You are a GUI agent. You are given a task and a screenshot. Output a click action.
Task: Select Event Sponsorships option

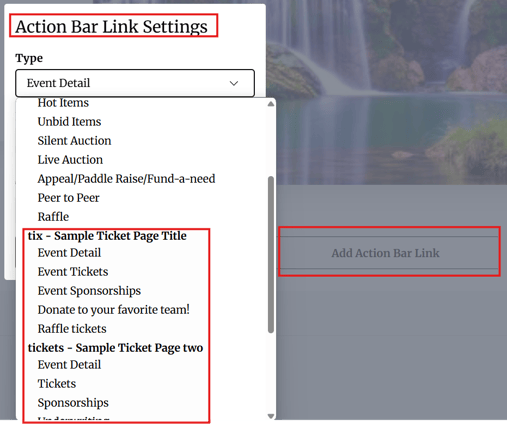coord(89,291)
